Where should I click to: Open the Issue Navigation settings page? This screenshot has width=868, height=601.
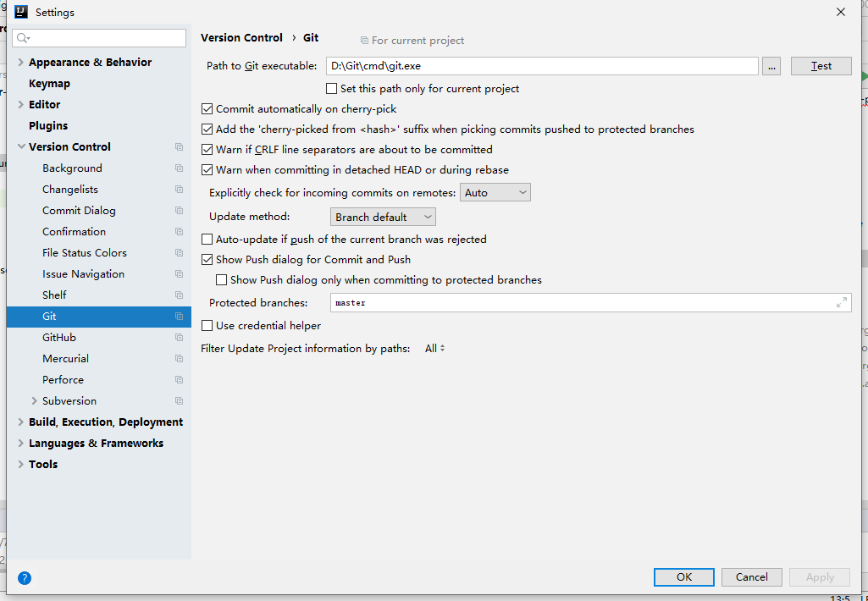pos(84,274)
